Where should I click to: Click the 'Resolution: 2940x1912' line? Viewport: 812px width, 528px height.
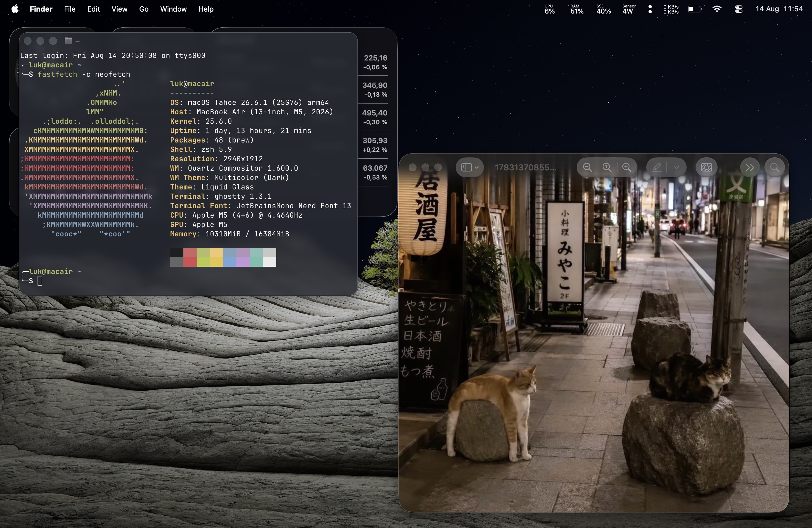(x=217, y=159)
